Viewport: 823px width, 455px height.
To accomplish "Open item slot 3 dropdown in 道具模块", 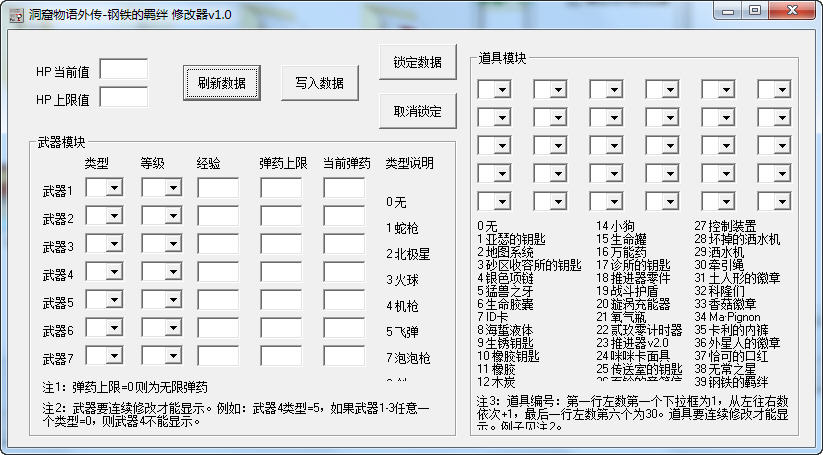I will [606, 89].
